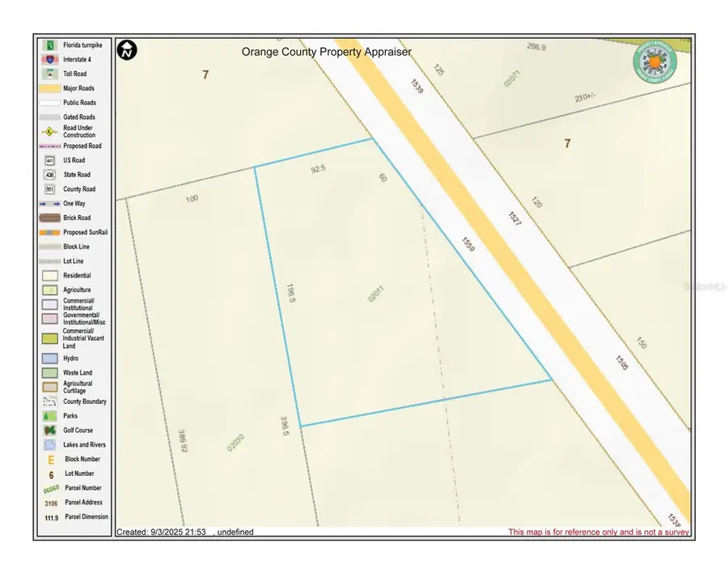Click the Created 9/3/2025 timestamp text
The width and height of the screenshot is (728, 573).
click(x=173, y=533)
